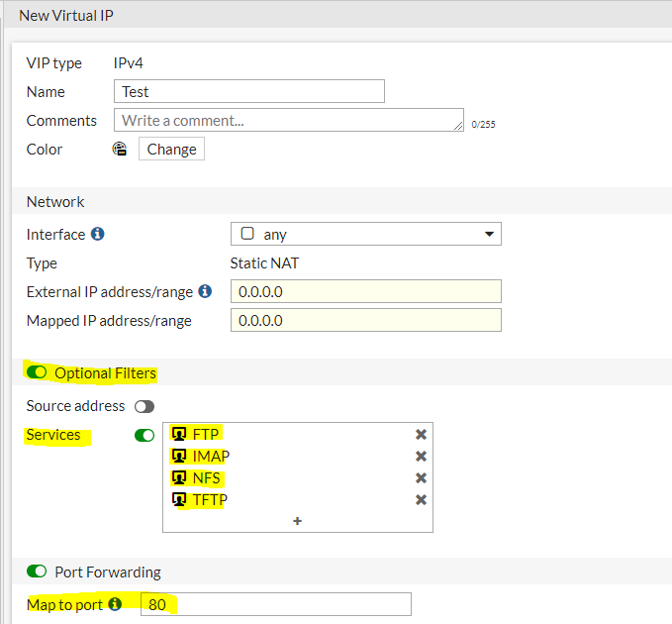Screen dimensions: 672x624
Task: Select the Map to port field showing 80
Action: coord(274,604)
